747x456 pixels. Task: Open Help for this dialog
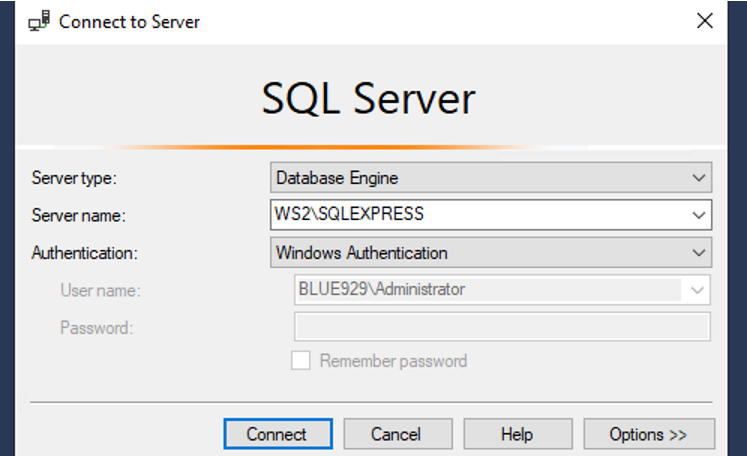tap(517, 434)
